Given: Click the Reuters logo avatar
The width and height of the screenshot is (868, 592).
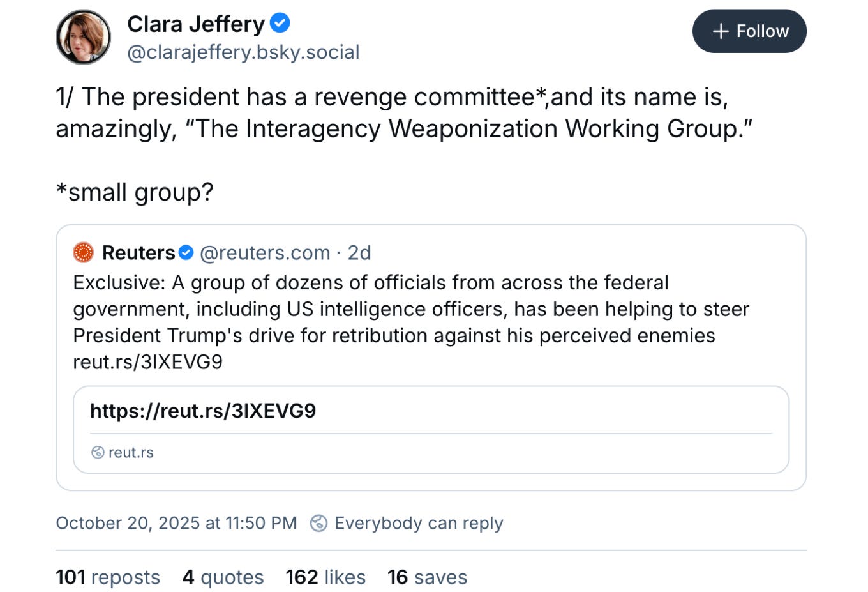Looking at the screenshot, I should pos(84,253).
